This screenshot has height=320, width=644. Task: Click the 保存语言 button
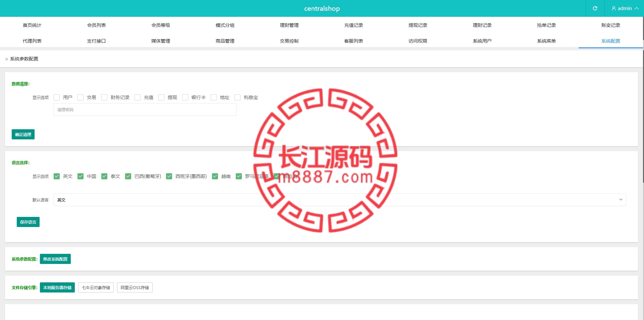[x=28, y=222]
